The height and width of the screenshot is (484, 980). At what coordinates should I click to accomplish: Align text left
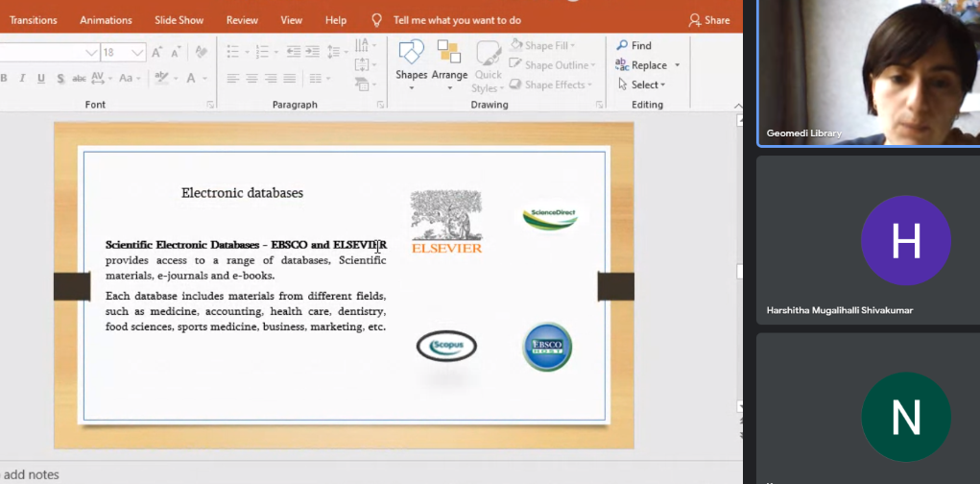pos(233,78)
